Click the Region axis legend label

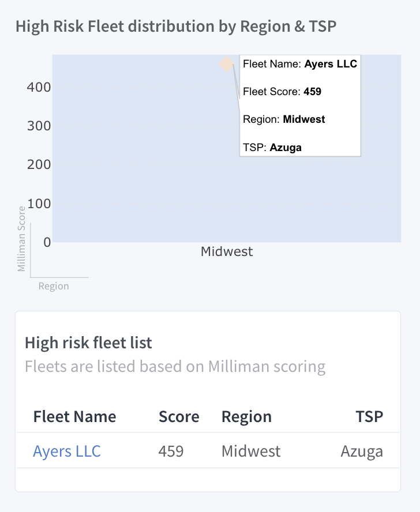pyautogui.click(x=54, y=286)
